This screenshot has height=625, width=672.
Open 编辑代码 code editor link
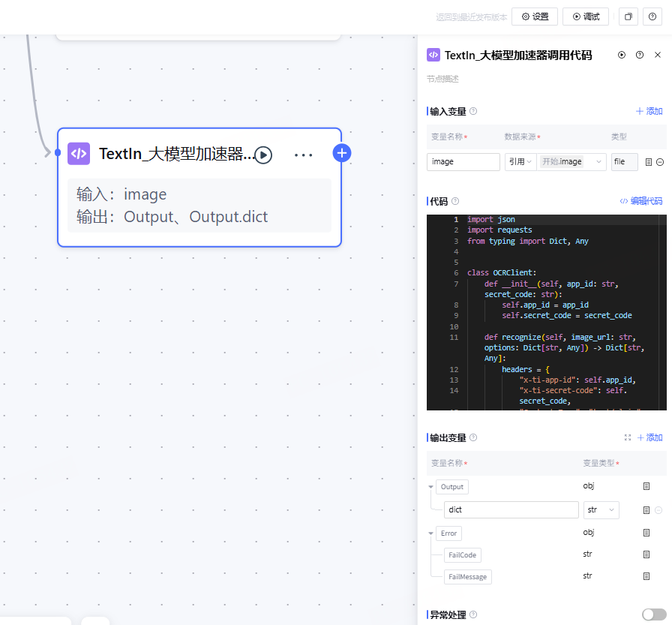640,201
